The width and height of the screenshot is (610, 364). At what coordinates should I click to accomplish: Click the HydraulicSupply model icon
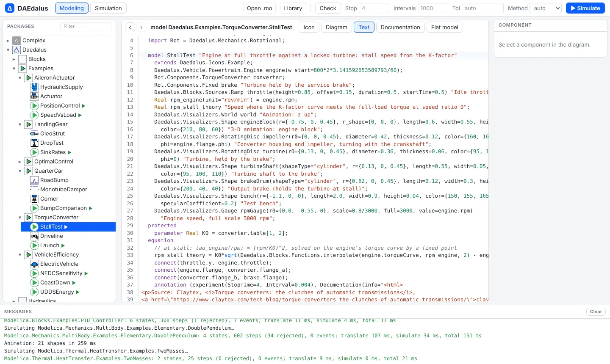[x=34, y=87]
